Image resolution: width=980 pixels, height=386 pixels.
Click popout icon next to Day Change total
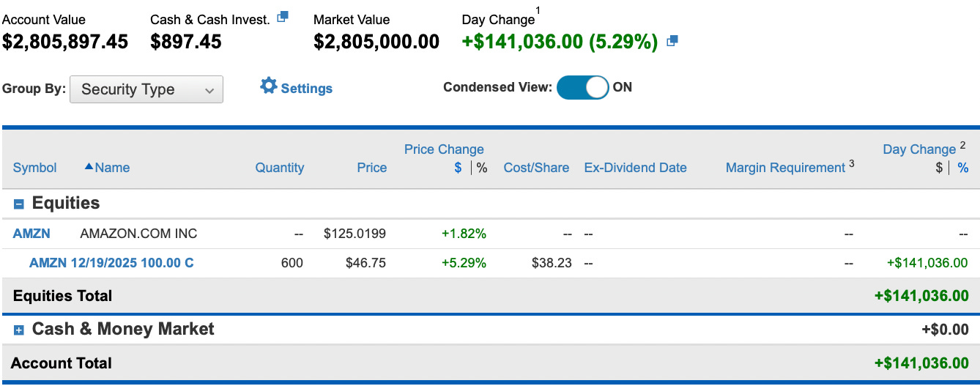point(672,42)
